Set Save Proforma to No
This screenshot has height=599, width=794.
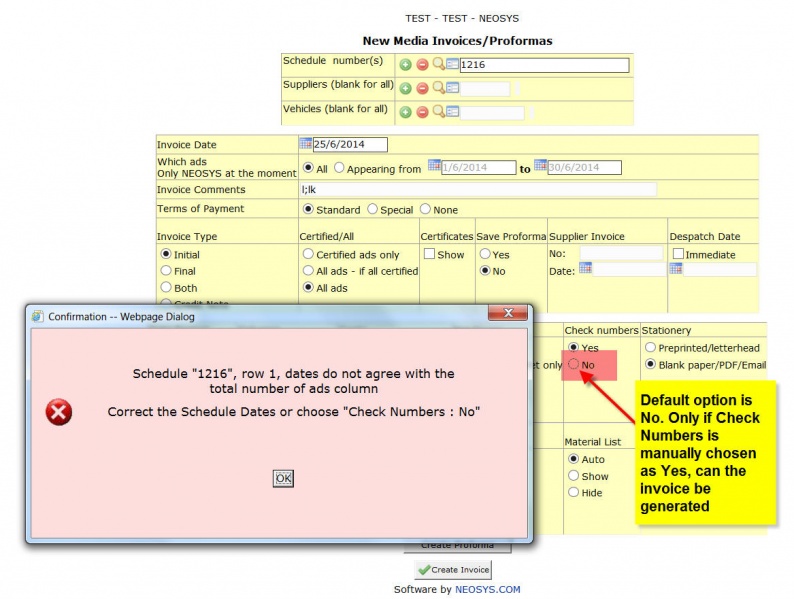(485, 270)
